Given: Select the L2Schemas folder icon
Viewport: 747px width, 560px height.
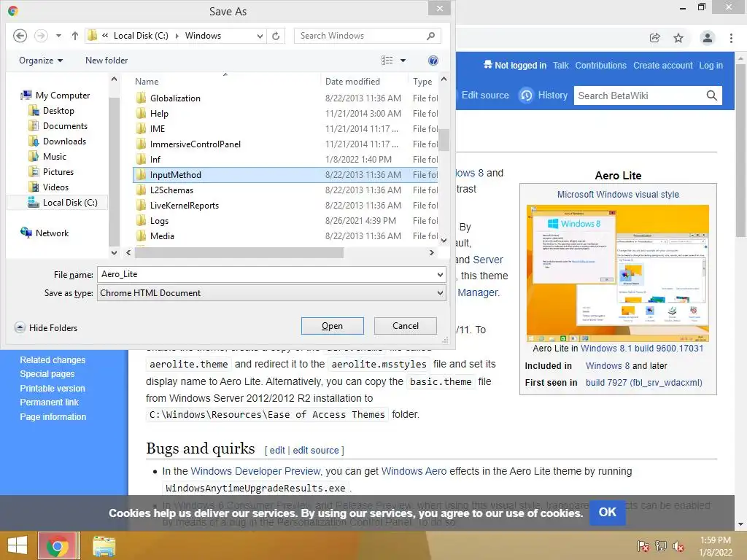Looking at the screenshot, I should [x=141, y=190].
